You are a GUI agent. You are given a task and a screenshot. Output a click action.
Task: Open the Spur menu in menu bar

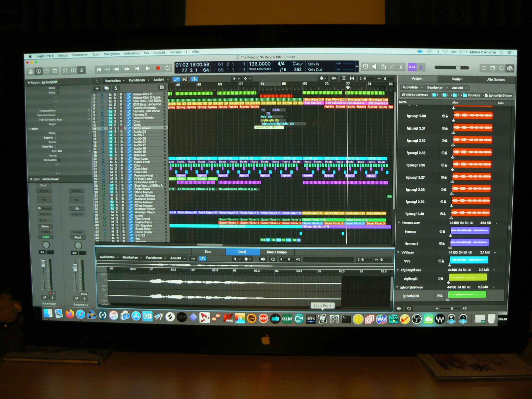pos(96,54)
